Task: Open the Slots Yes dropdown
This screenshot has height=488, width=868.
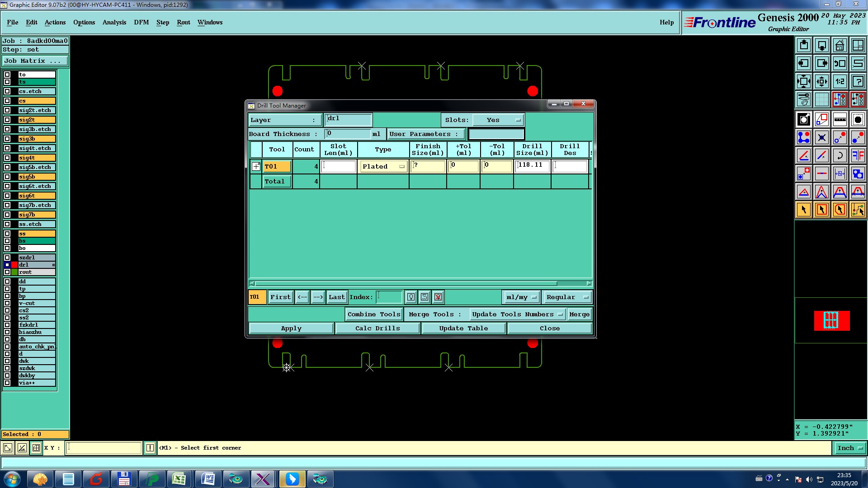Action: (x=498, y=120)
